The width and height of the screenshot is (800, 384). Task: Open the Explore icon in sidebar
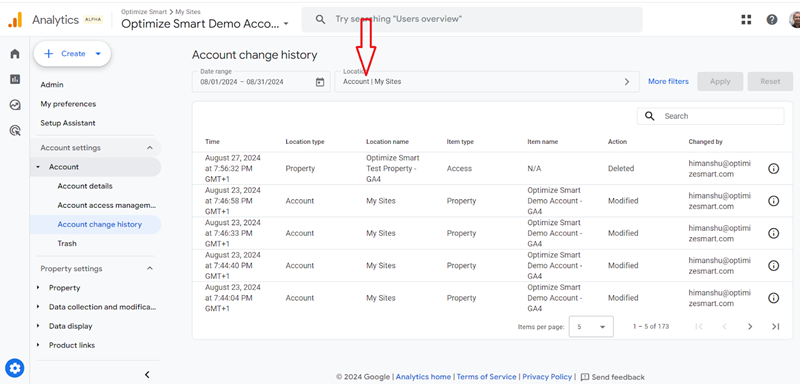click(15, 105)
